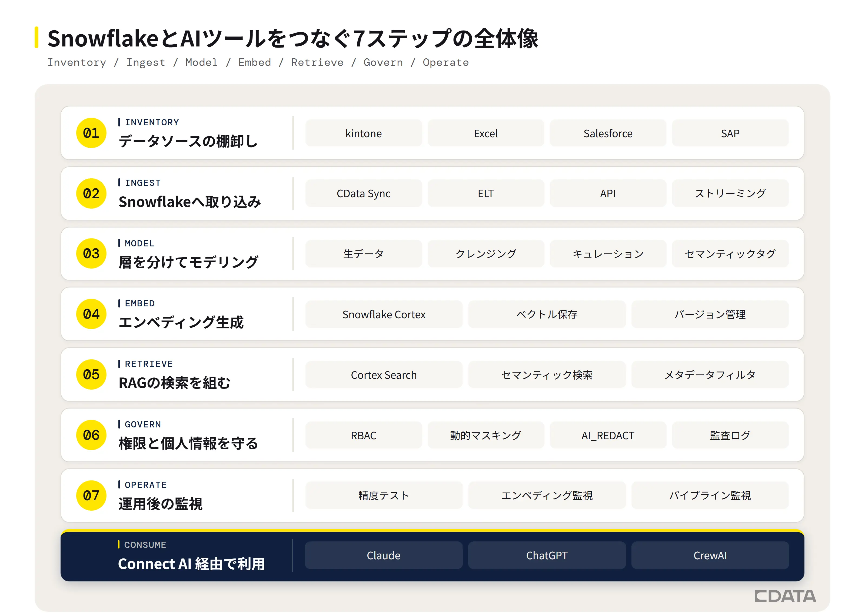The image size is (865, 616).
Task: Click the 動的マスキング chip
Action: (x=485, y=435)
